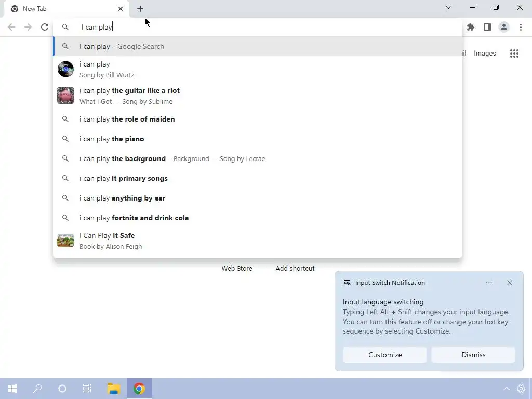Viewport: 532px width, 399px height.
Task: Click Customize in input switch notification
Action: 385,354
